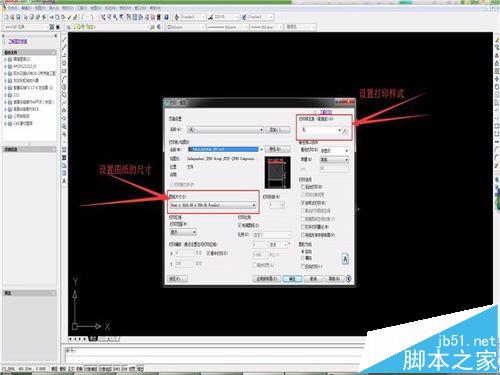Click the Save toolbar icon
500x375 pixels.
[18, 17]
